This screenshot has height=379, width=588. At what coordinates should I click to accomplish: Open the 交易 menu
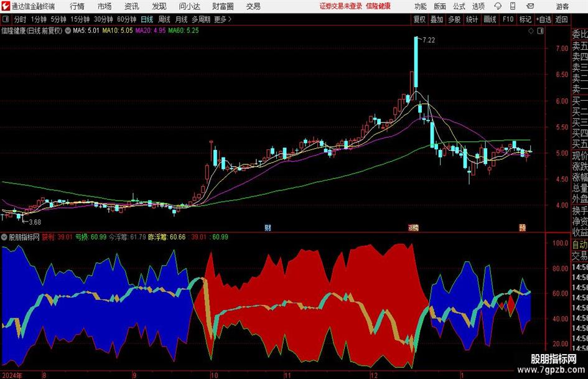253,6
